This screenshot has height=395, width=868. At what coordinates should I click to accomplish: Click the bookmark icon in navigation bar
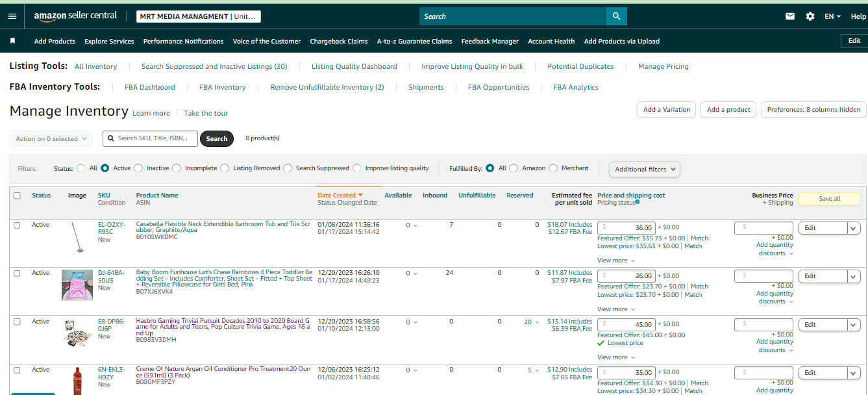tap(12, 41)
